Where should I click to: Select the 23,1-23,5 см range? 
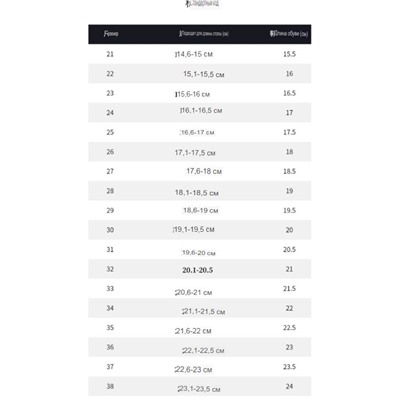pyautogui.click(x=199, y=389)
